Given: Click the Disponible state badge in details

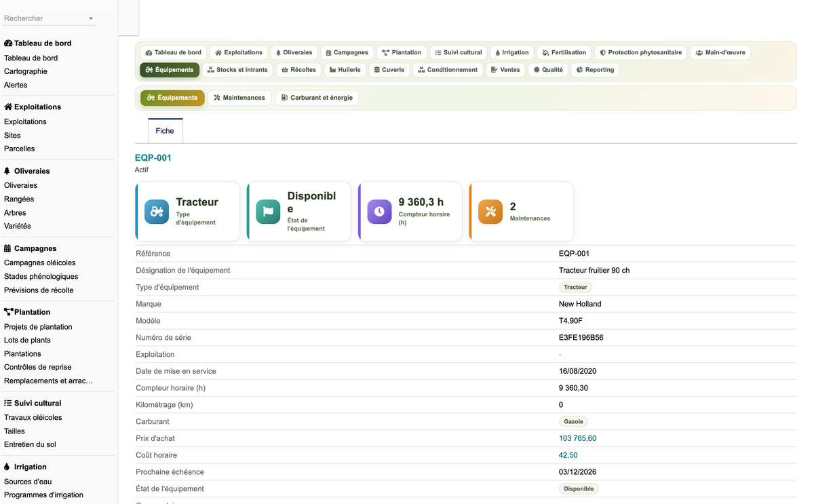Looking at the screenshot, I should point(579,488).
